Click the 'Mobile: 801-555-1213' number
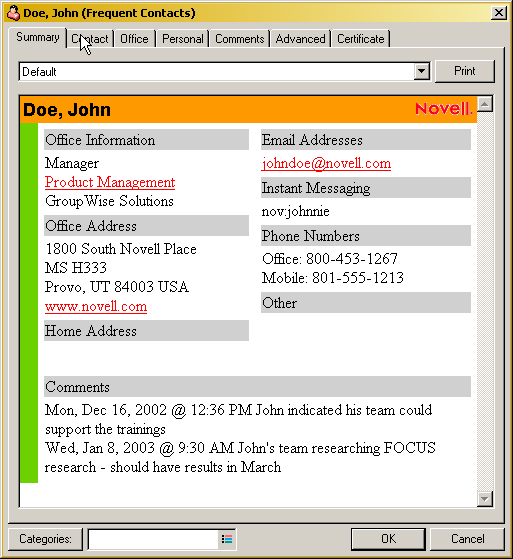 click(x=333, y=278)
